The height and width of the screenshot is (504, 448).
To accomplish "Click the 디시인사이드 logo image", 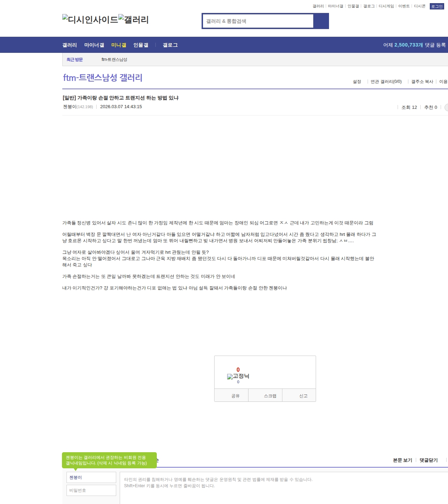I will (x=90, y=19).
